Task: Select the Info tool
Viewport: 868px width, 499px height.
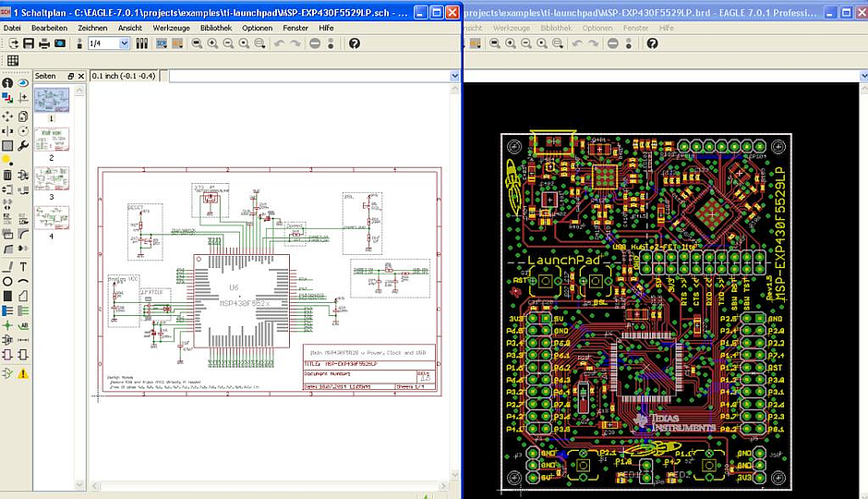Action: (7, 83)
